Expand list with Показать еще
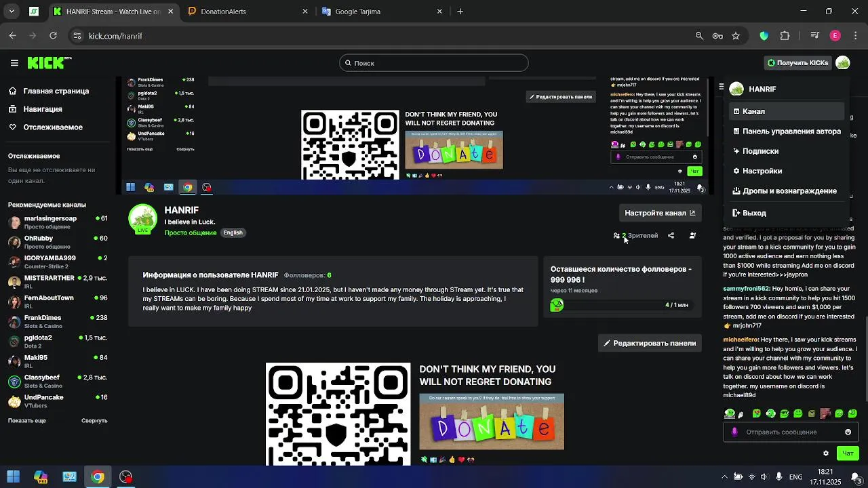The height and width of the screenshot is (488, 868). (x=27, y=421)
